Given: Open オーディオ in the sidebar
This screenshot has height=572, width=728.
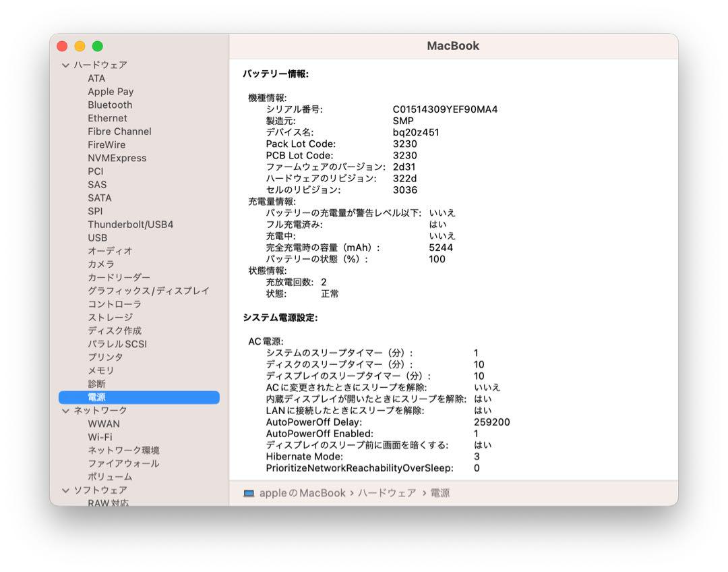Looking at the screenshot, I should (x=110, y=251).
